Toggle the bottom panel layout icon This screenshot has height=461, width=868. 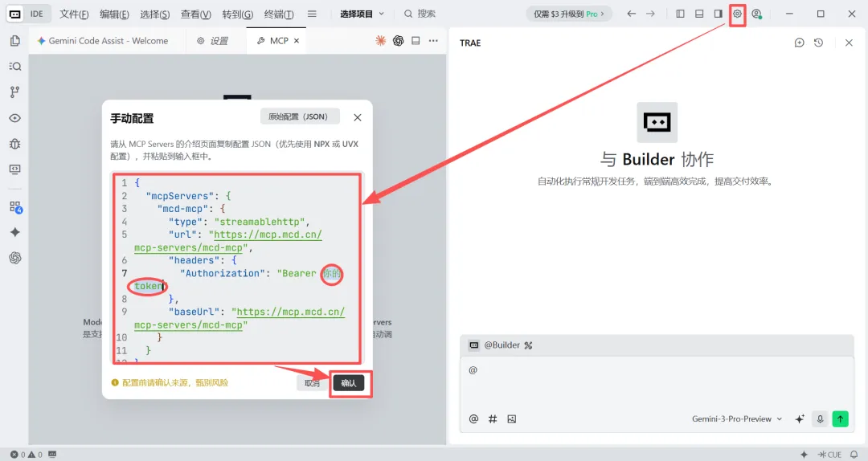[699, 14]
